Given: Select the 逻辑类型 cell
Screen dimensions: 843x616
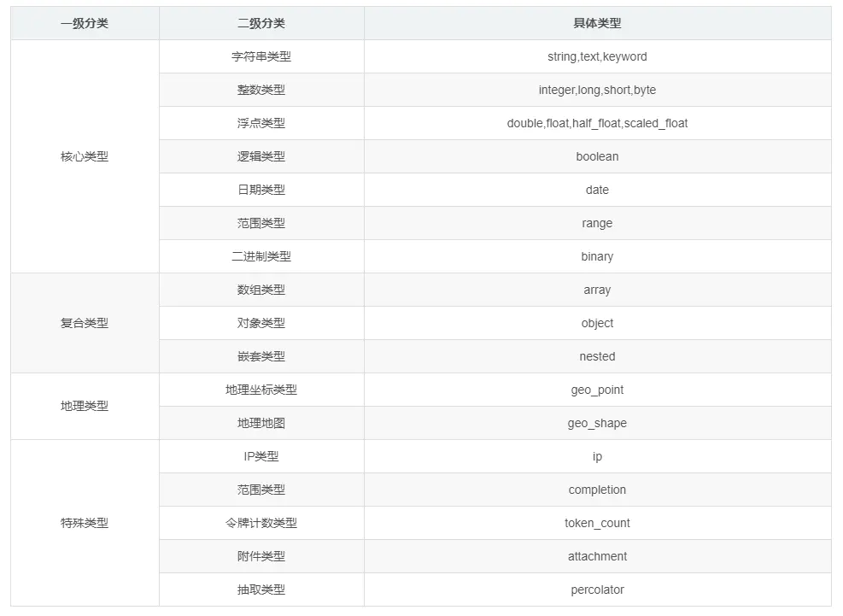Looking at the screenshot, I should [x=261, y=156].
